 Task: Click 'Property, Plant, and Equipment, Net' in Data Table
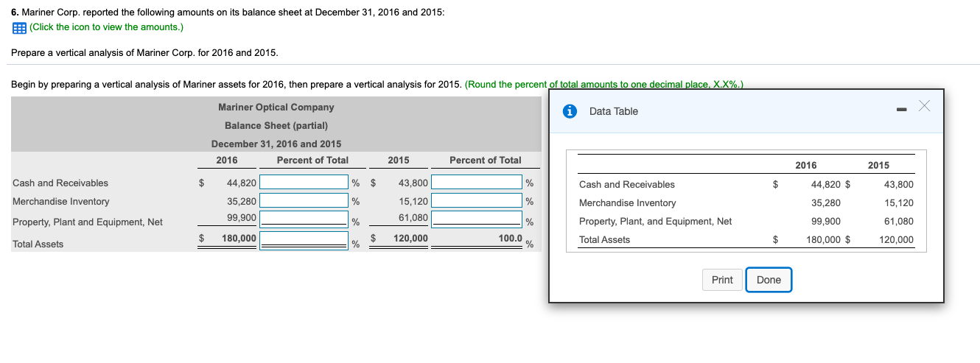[x=656, y=221]
